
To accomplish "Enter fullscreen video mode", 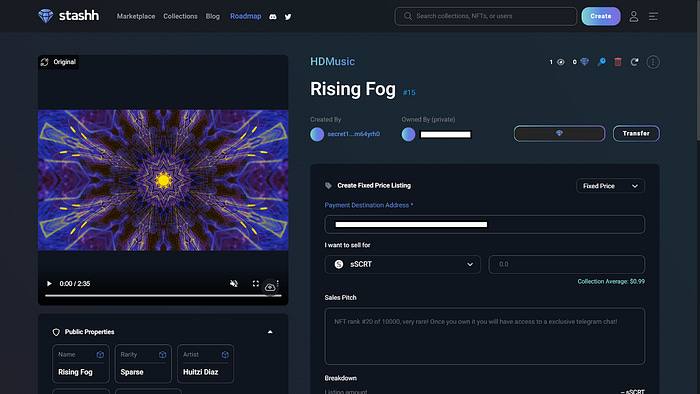I will pos(256,284).
